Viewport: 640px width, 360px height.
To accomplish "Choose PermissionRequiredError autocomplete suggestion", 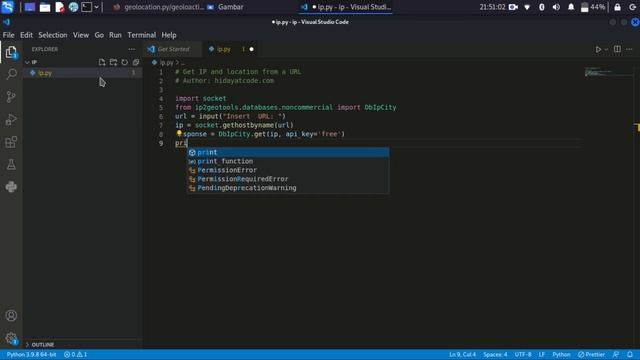I will pyautogui.click(x=288, y=179).
